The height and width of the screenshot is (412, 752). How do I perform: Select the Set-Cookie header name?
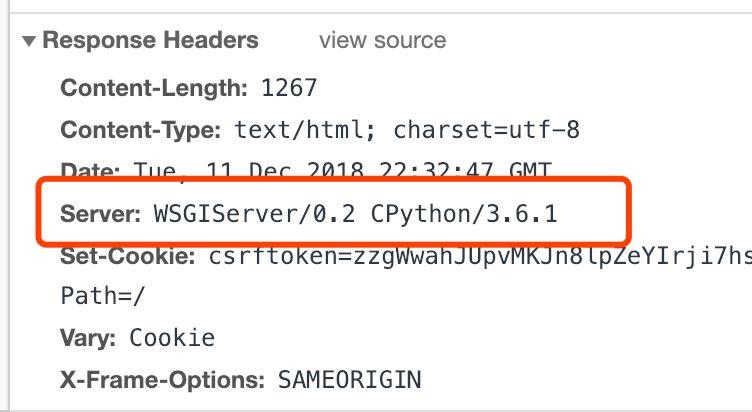click(x=128, y=256)
